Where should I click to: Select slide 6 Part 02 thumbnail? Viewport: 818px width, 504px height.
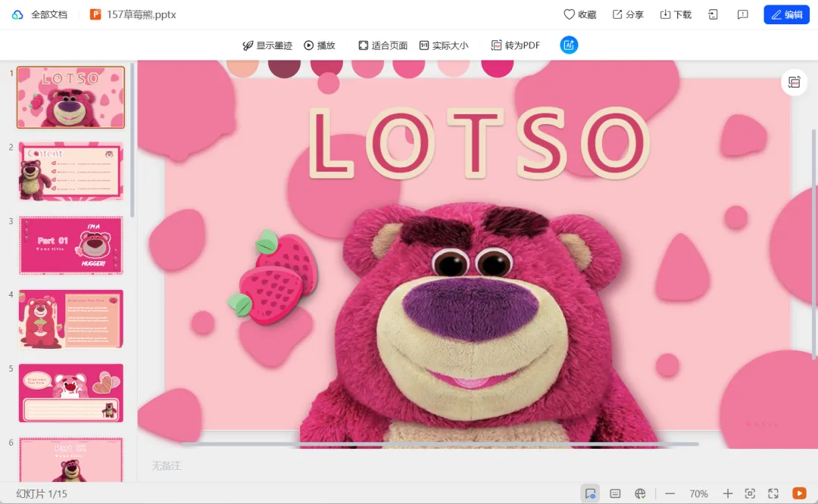pyautogui.click(x=71, y=459)
